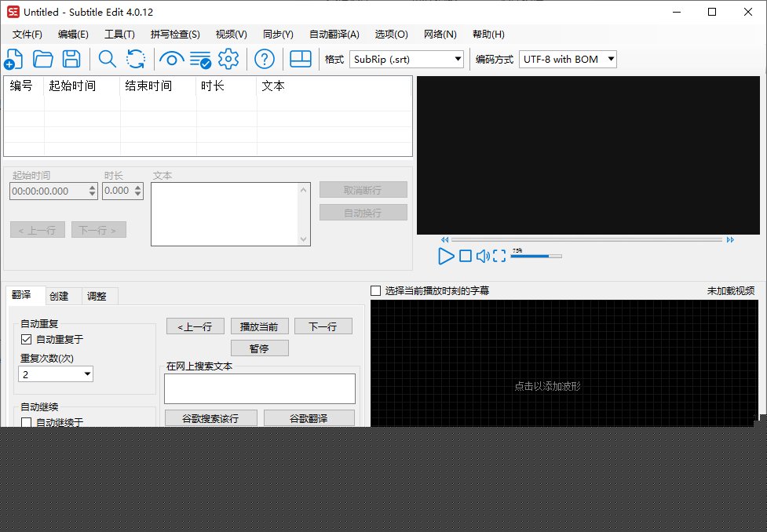The width and height of the screenshot is (767, 532).
Task: Click the Subtitle Edit logo in title bar
Action: click(13, 12)
